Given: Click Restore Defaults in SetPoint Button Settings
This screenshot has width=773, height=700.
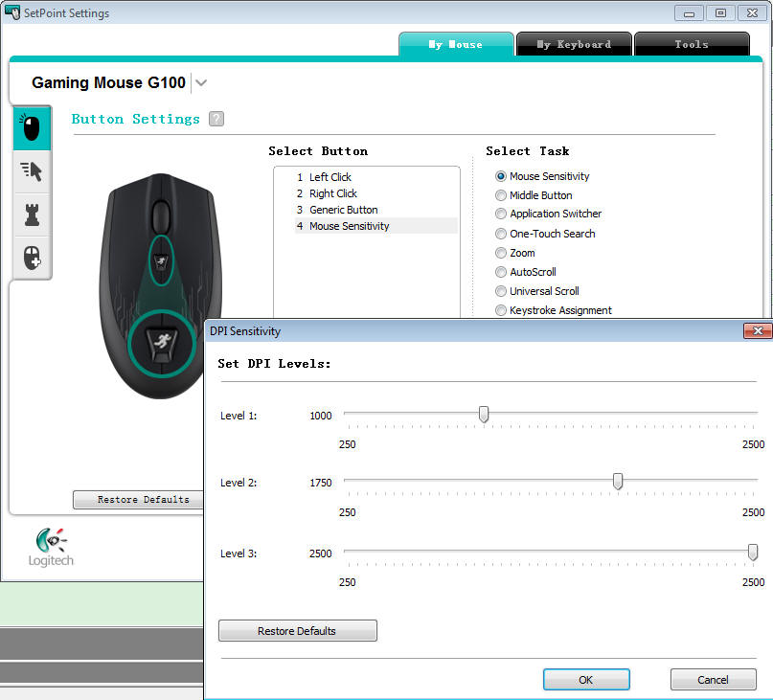Looking at the screenshot, I should (139, 499).
